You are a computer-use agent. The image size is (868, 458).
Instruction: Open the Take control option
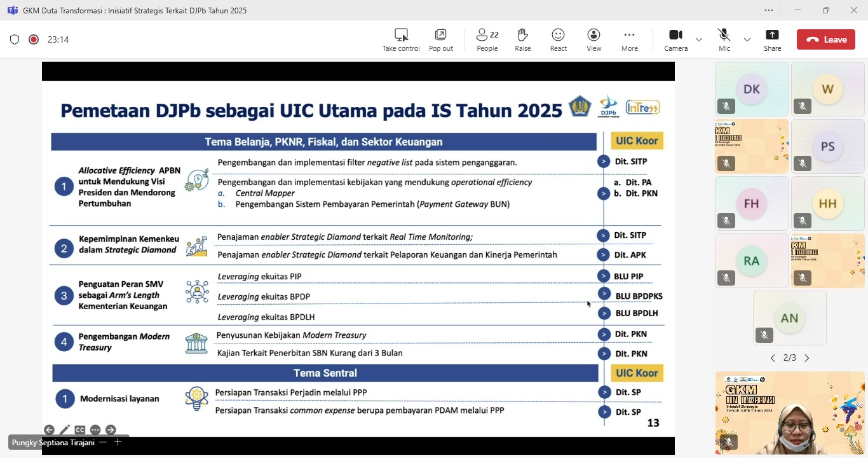401,39
